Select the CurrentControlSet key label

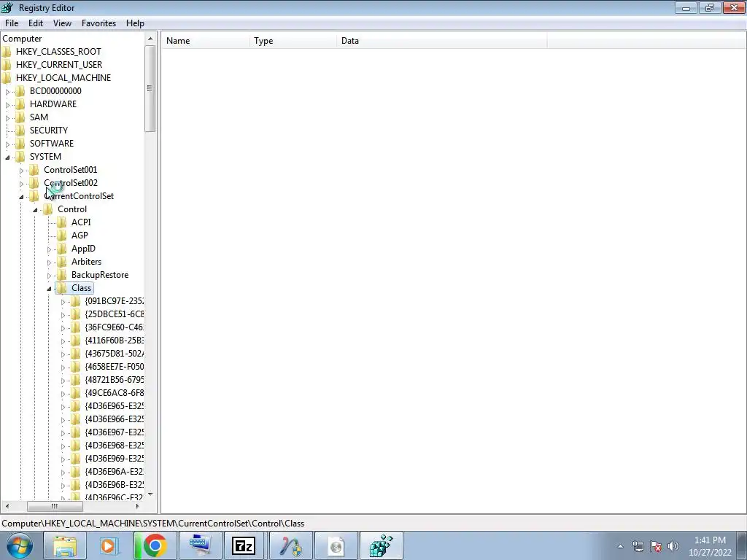[x=79, y=196]
